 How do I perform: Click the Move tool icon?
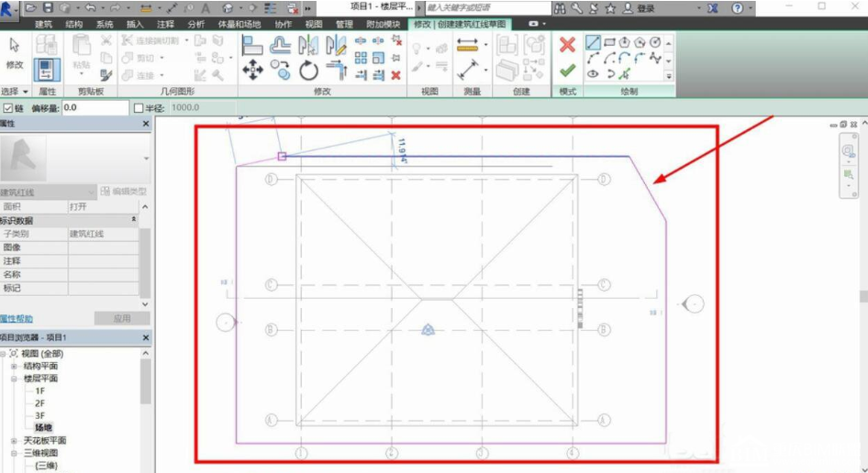[x=253, y=71]
